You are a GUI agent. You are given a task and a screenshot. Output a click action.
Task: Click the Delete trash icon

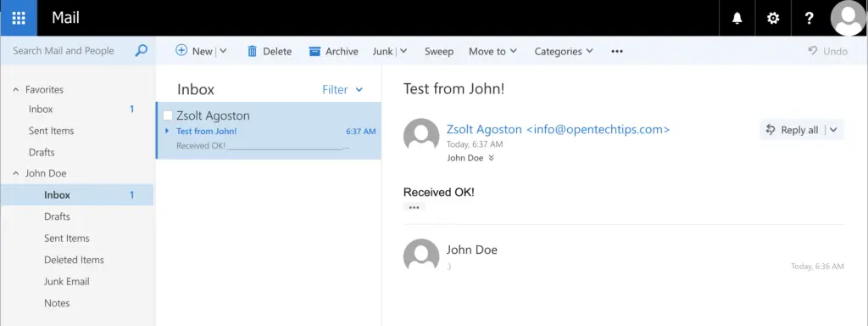(252, 51)
